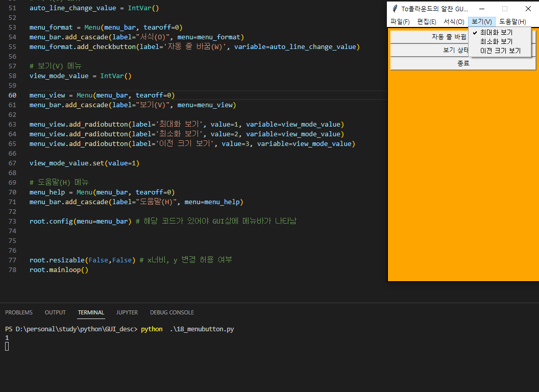Click the add_cascade call on line 71
The height and width of the screenshot is (392, 539).
(136, 202)
